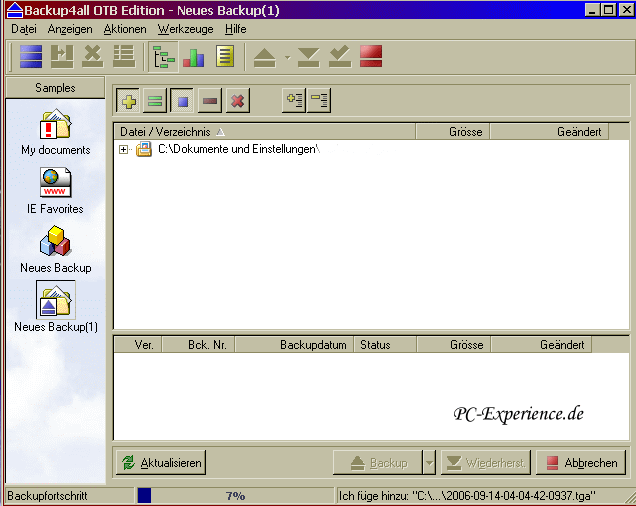Click the Backupdatum column header
Image resolution: width=636 pixels, height=506 pixels.
pyautogui.click(x=294, y=345)
